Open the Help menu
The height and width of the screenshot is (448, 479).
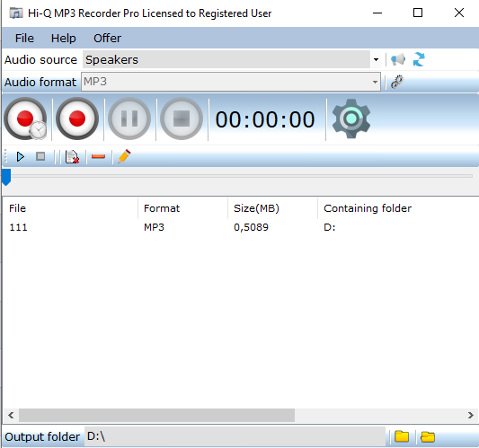63,38
